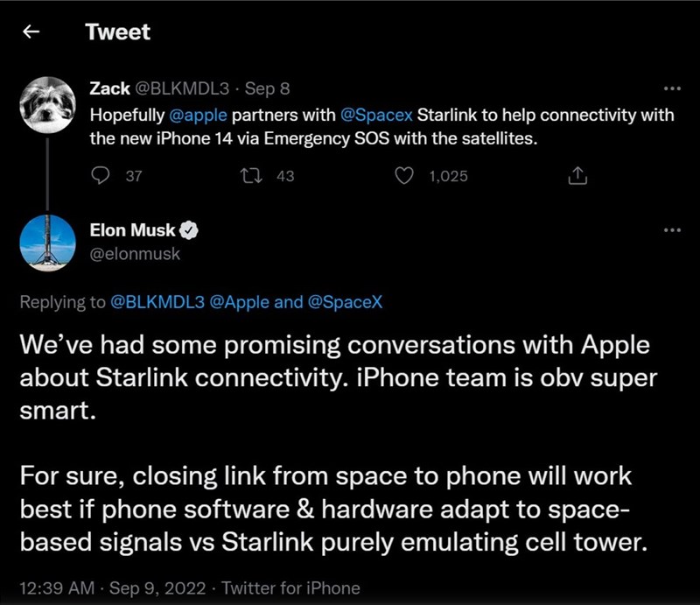Click Elon Musk's verified checkmark badge
700x605 pixels.
[x=189, y=230]
